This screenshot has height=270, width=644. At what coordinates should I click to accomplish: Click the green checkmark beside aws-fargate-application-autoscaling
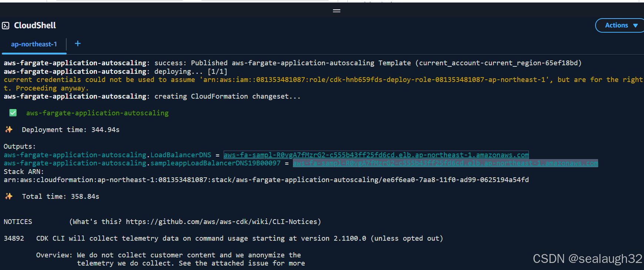pos(13,113)
